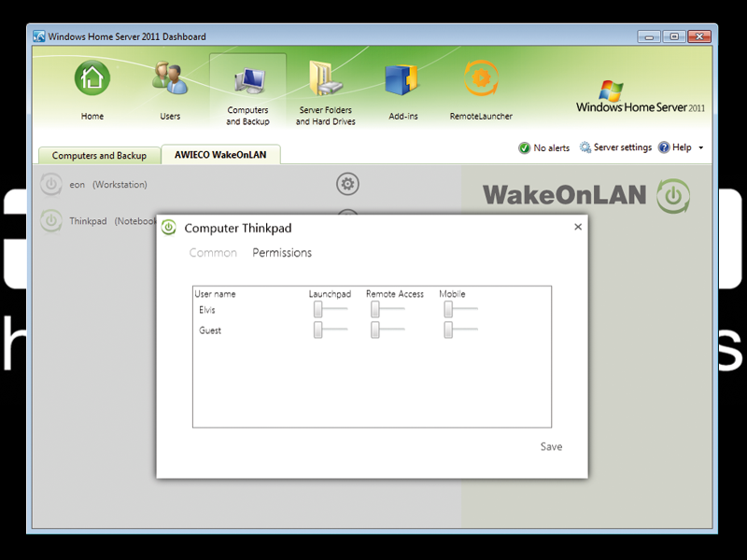Open the Users section icon
747x560 pixels.
170,78
